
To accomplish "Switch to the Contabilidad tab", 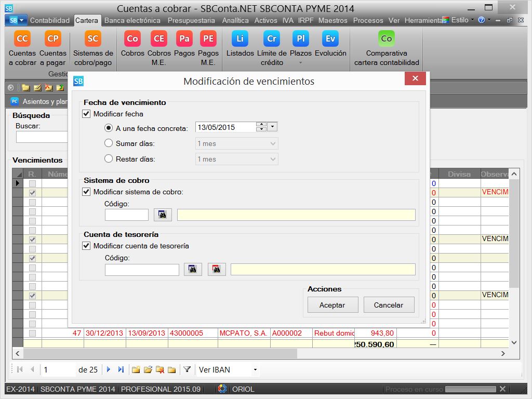I will pyautogui.click(x=50, y=20).
